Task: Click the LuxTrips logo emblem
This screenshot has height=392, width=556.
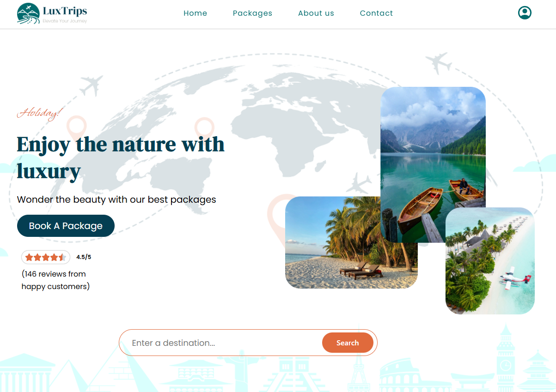Action: pyautogui.click(x=28, y=13)
